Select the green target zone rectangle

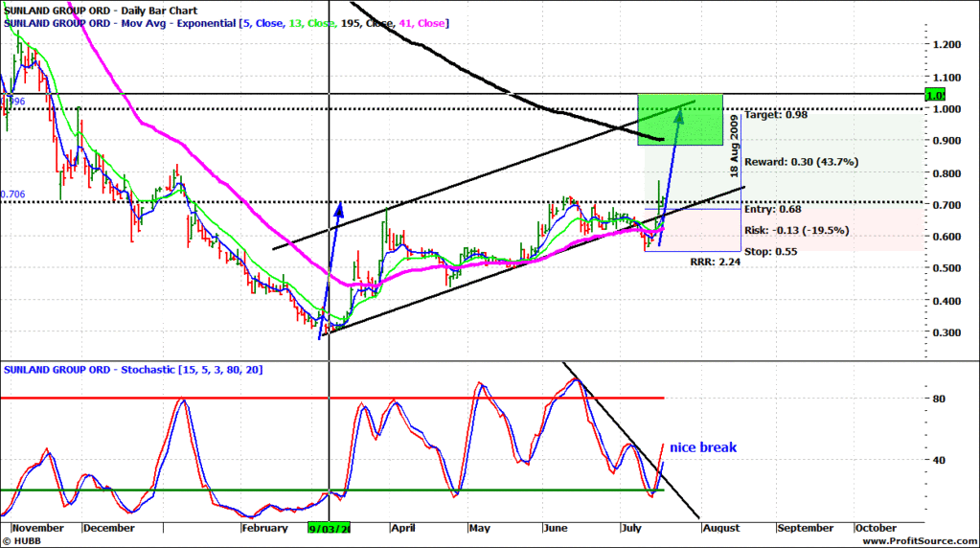tap(680, 120)
